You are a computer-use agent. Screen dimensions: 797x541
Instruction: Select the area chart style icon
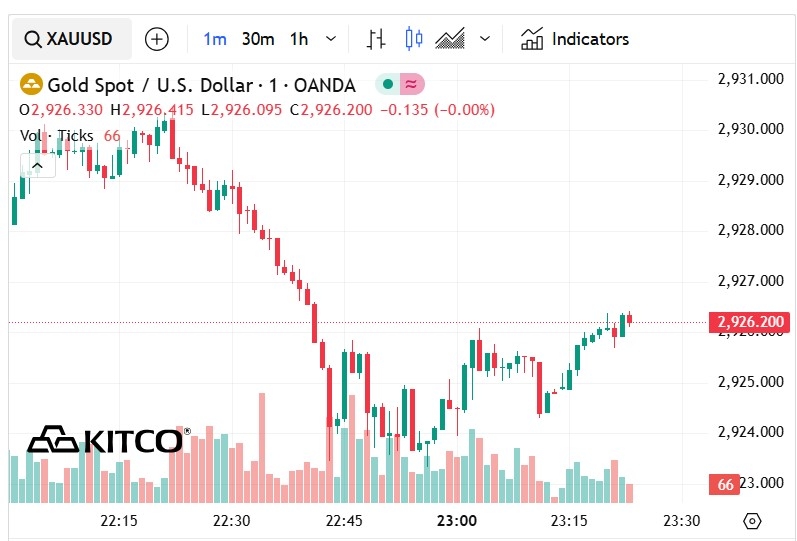point(451,39)
